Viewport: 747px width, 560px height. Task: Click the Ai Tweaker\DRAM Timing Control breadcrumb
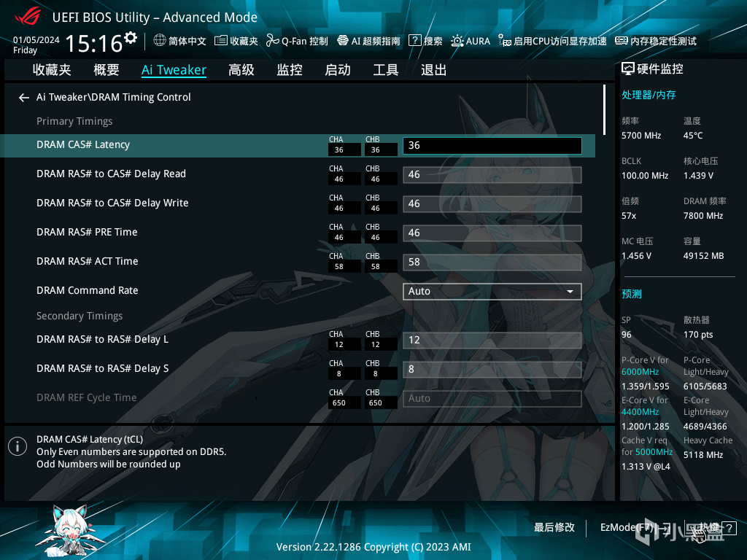(113, 97)
